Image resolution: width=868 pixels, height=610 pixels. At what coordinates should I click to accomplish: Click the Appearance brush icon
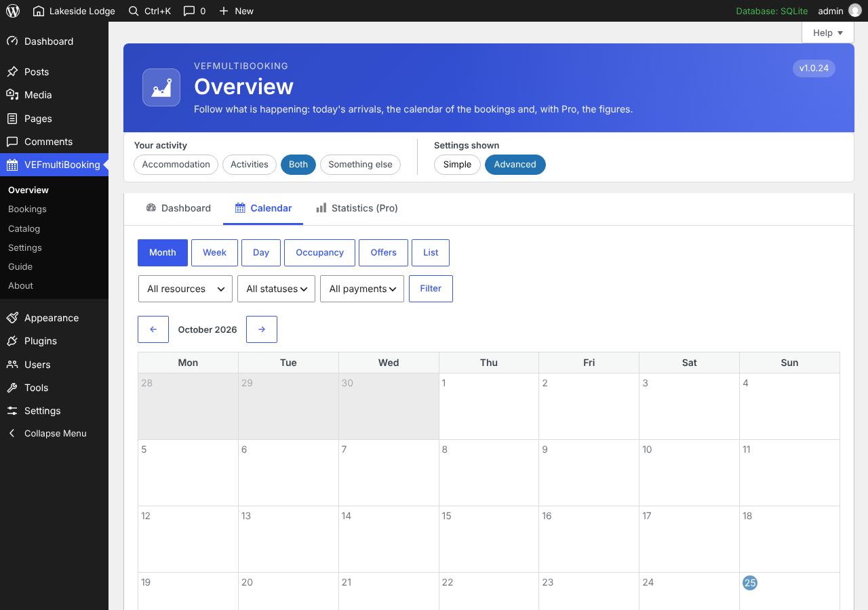(12, 318)
